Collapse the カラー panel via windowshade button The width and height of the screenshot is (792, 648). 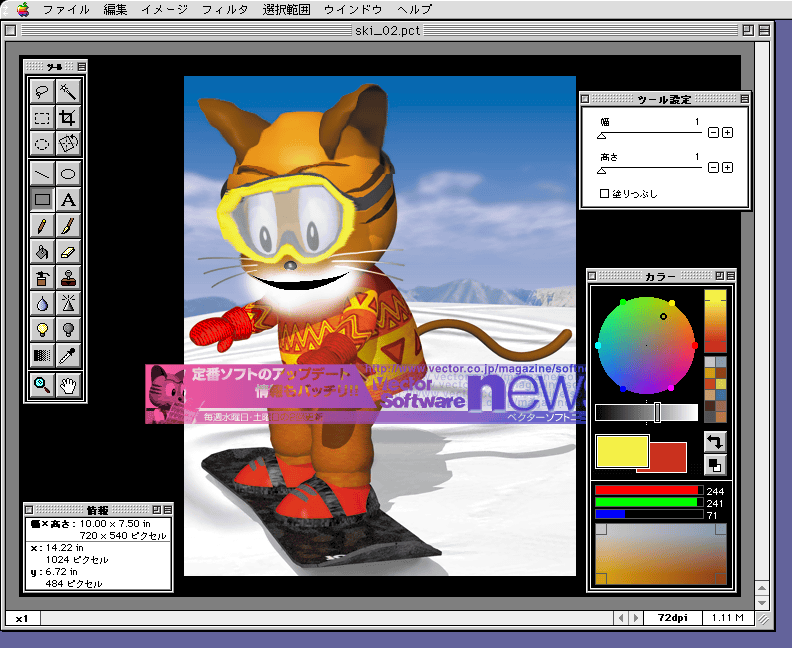click(730, 276)
